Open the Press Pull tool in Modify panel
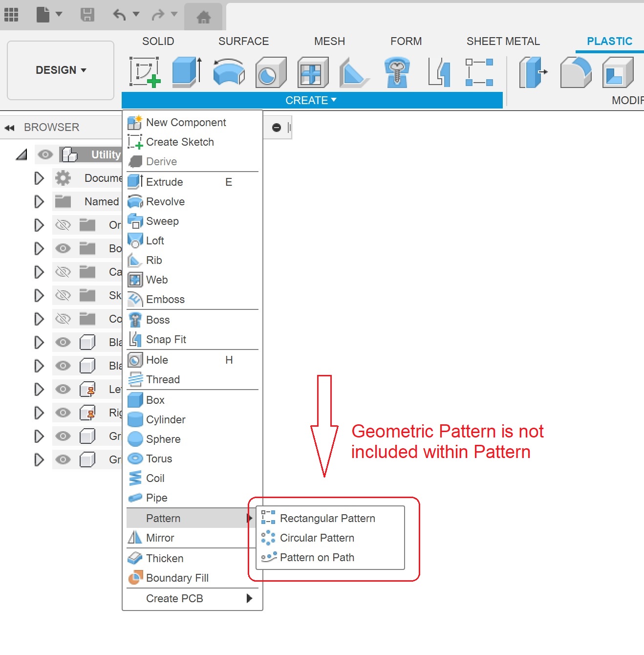Screen dimensions: 644x655 (533, 72)
